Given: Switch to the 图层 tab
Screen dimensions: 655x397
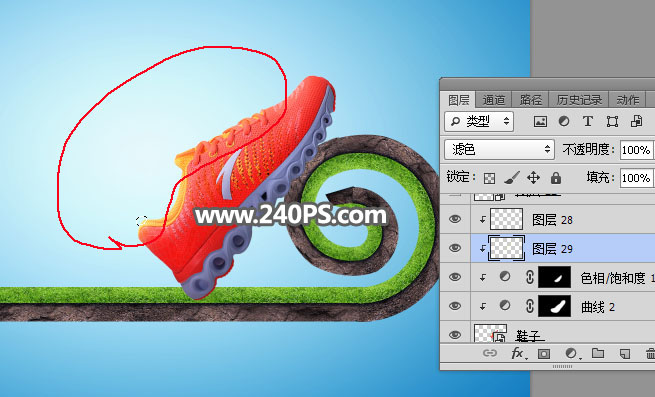Looking at the screenshot, I should point(459,100).
